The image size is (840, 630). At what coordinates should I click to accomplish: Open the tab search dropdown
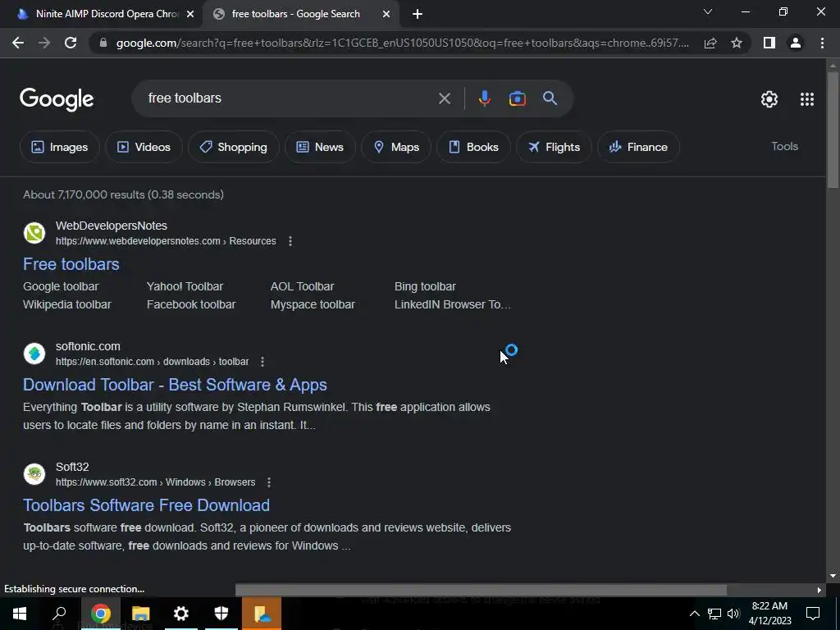coord(708,11)
